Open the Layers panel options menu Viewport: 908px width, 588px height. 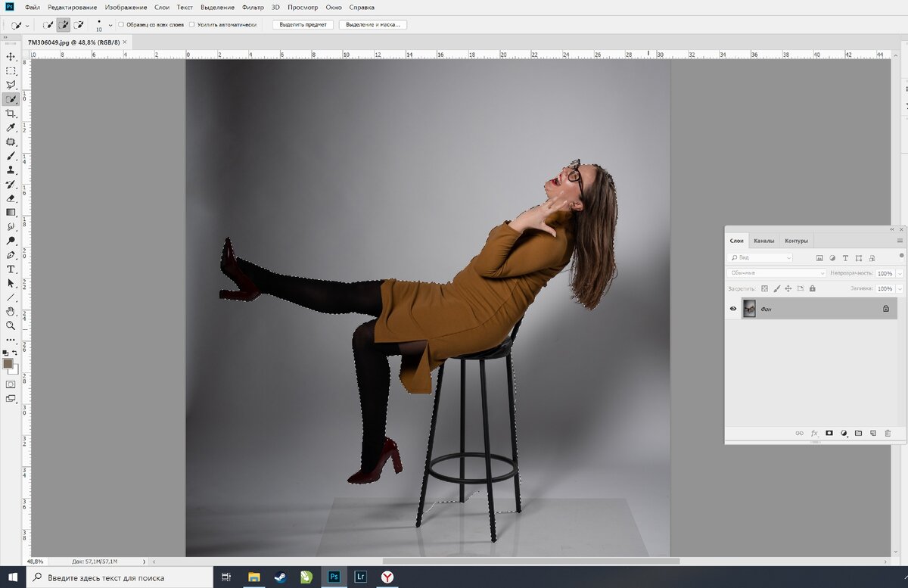(900, 241)
